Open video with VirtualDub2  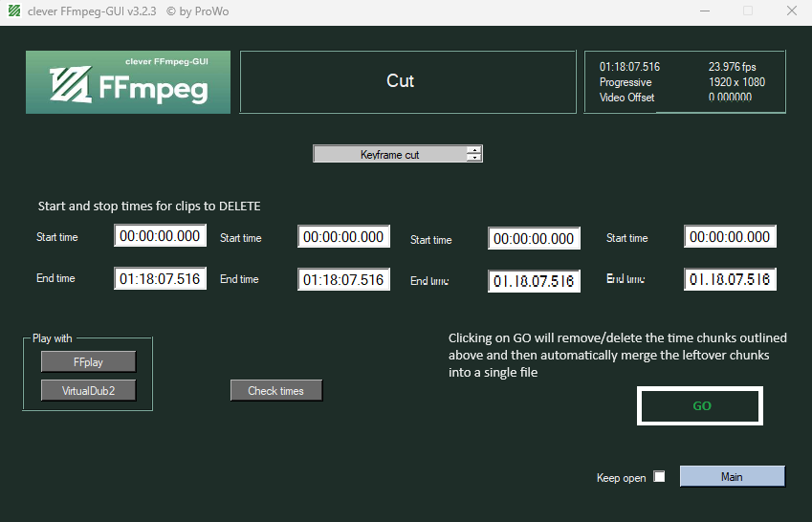[x=89, y=390]
